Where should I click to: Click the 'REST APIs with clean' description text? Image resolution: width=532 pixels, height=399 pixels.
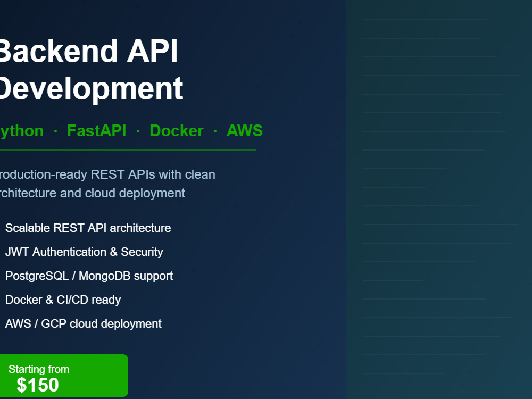(x=153, y=174)
